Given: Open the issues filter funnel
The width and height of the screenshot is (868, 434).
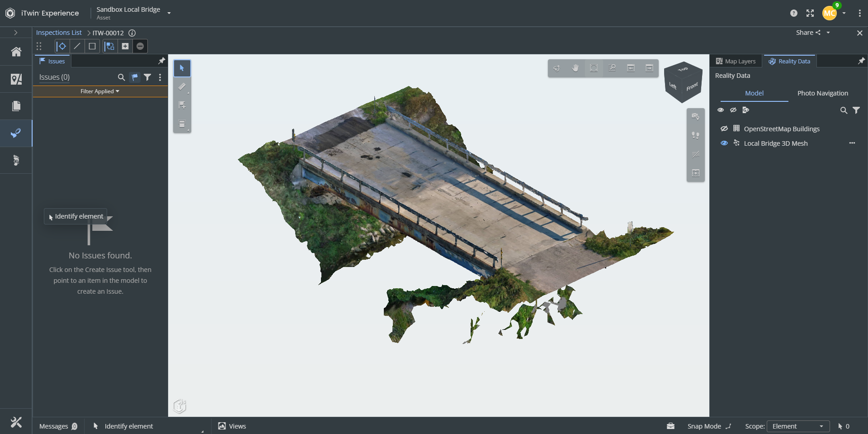Looking at the screenshot, I should pyautogui.click(x=147, y=77).
